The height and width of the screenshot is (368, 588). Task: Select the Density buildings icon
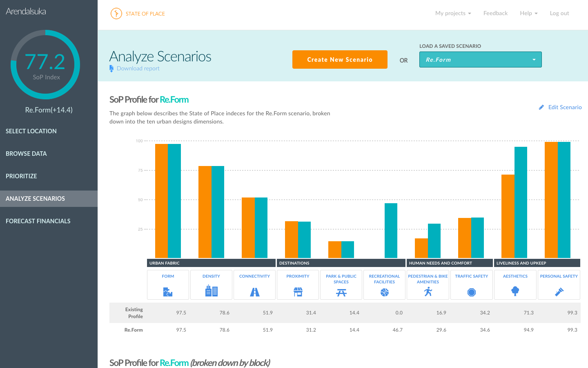(x=211, y=291)
